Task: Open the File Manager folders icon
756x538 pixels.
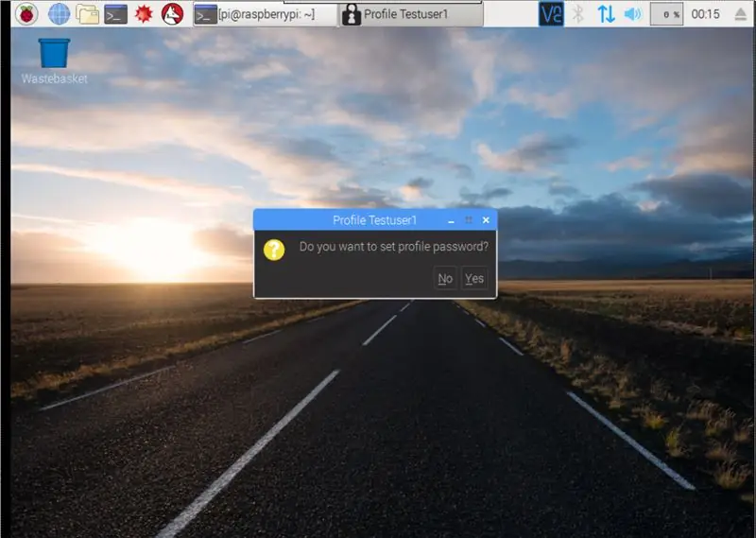Action: pyautogui.click(x=87, y=14)
